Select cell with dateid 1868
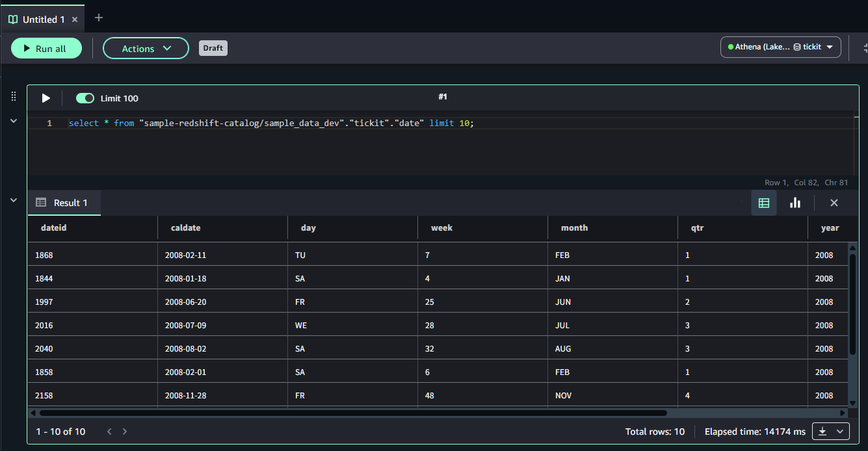868x451 pixels. point(92,255)
